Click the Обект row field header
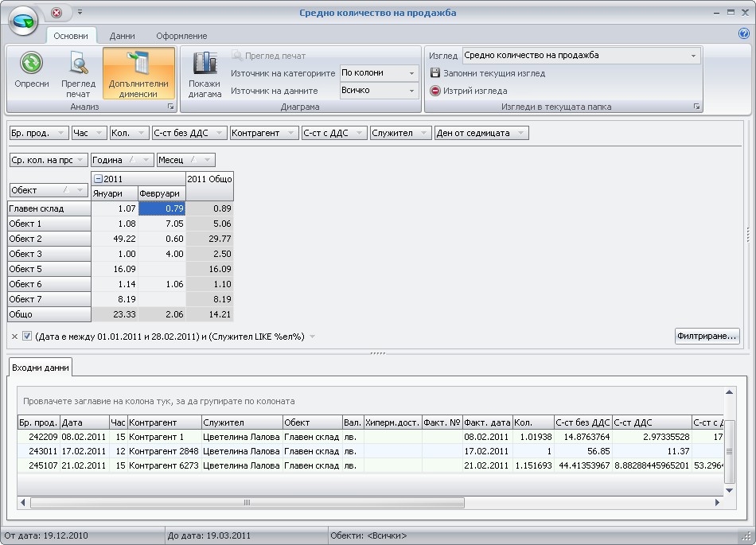Image resolution: width=756 pixels, height=545 pixels. (48, 190)
